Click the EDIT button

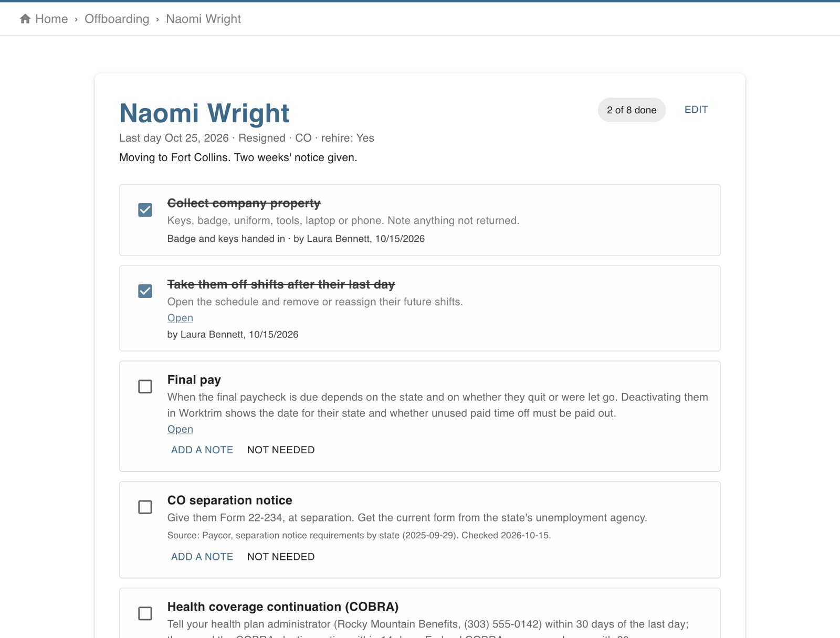tap(696, 110)
